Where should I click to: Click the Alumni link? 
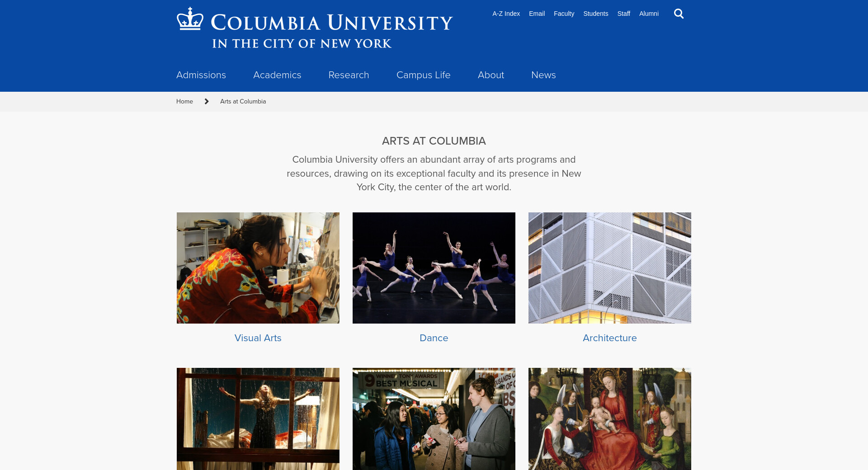point(649,14)
